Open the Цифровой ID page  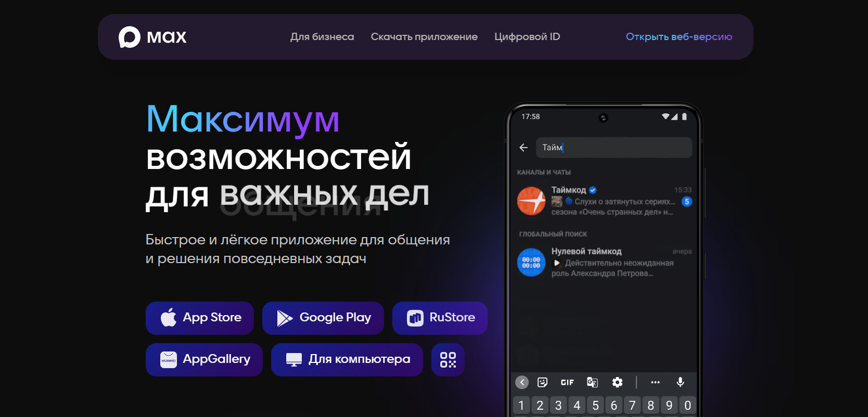click(x=527, y=37)
